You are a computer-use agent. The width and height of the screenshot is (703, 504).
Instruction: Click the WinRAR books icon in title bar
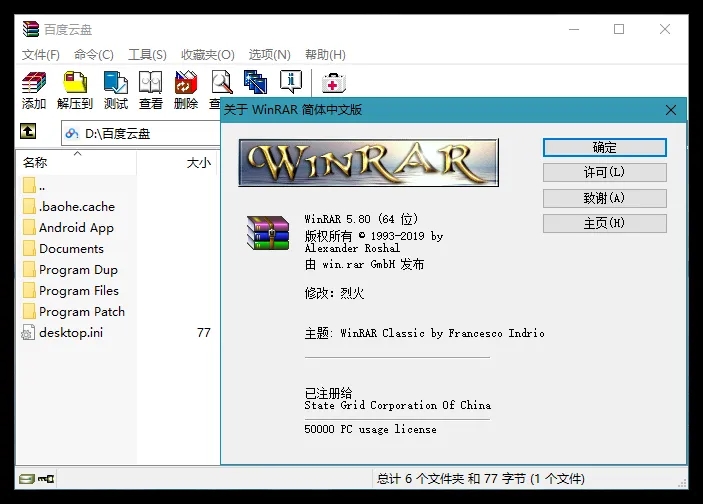(31, 29)
